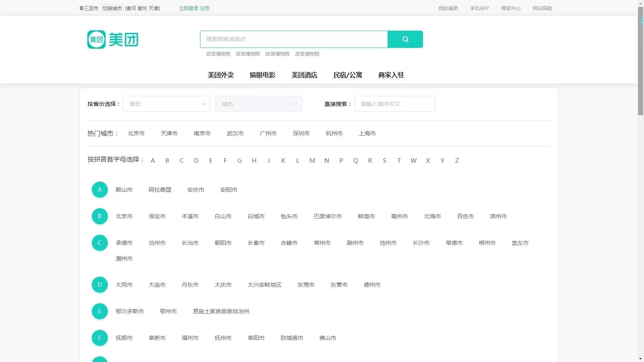Viewport: 644px width, 362px height.
Task: Click the 切换城市 button
Action: (x=112, y=8)
